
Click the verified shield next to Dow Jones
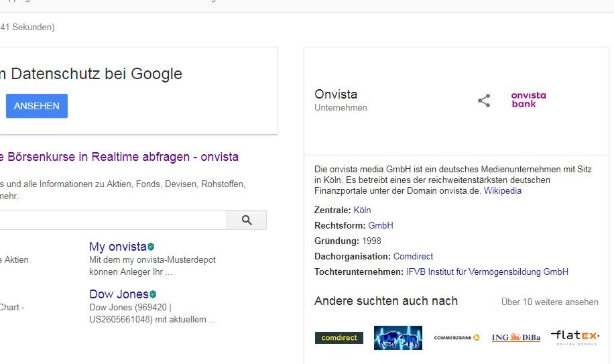153,294
